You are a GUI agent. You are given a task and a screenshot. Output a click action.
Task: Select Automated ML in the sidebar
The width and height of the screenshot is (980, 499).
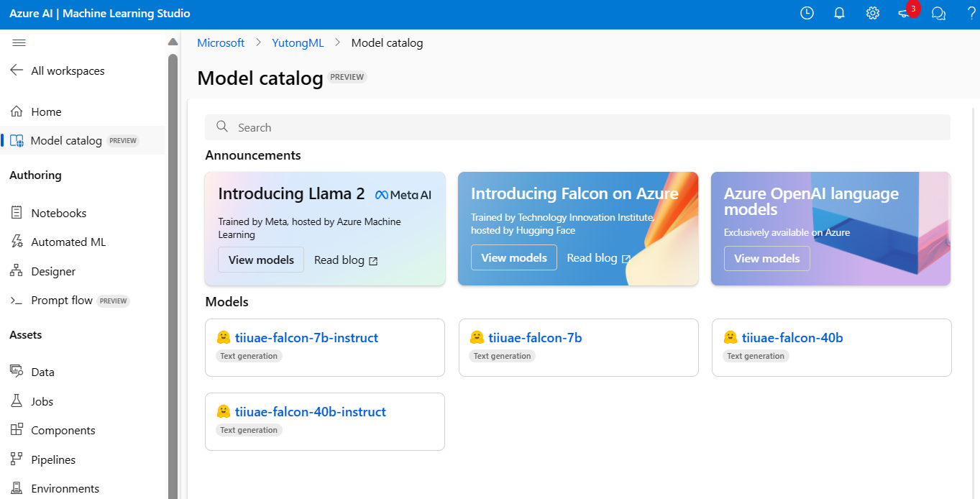pyautogui.click(x=68, y=242)
